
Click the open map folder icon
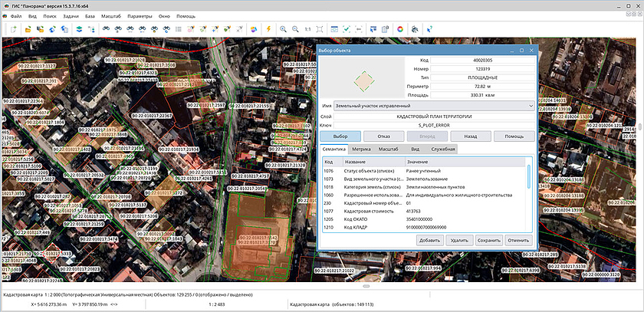[x=27, y=28]
